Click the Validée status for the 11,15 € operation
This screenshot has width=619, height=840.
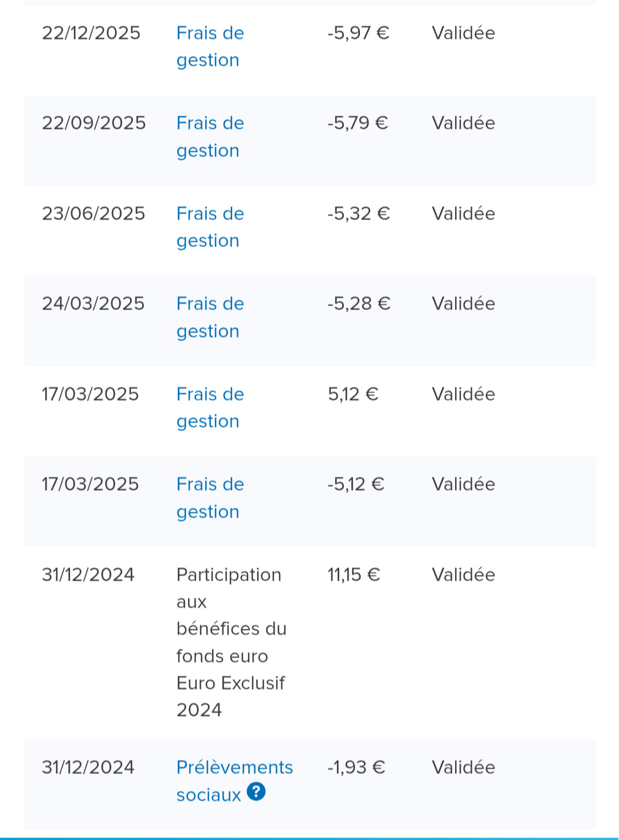coord(463,575)
